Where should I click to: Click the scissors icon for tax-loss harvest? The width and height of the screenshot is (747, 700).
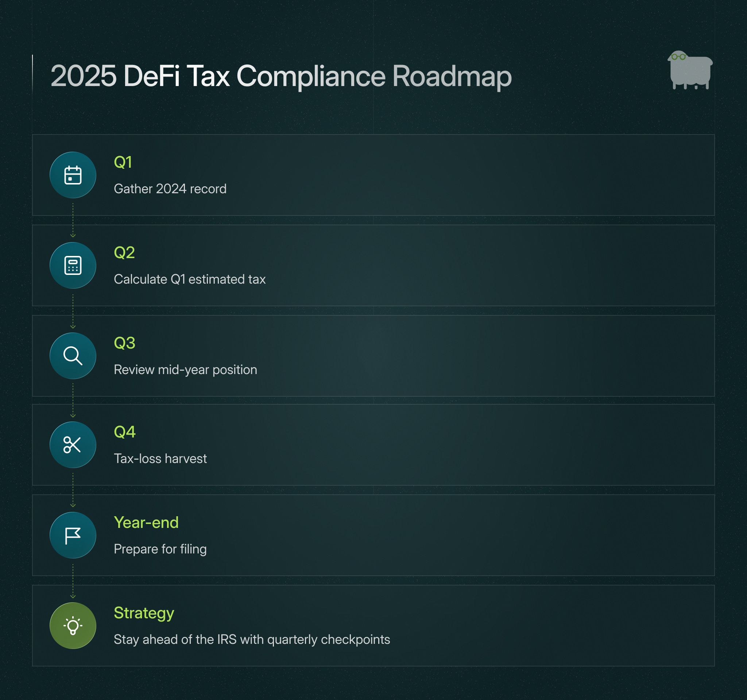pyautogui.click(x=73, y=445)
